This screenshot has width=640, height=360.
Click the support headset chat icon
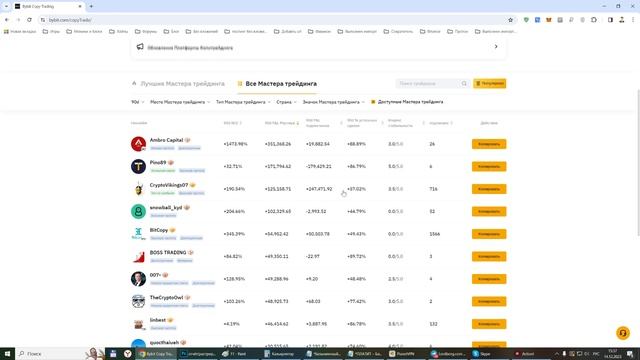click(622, 333)
